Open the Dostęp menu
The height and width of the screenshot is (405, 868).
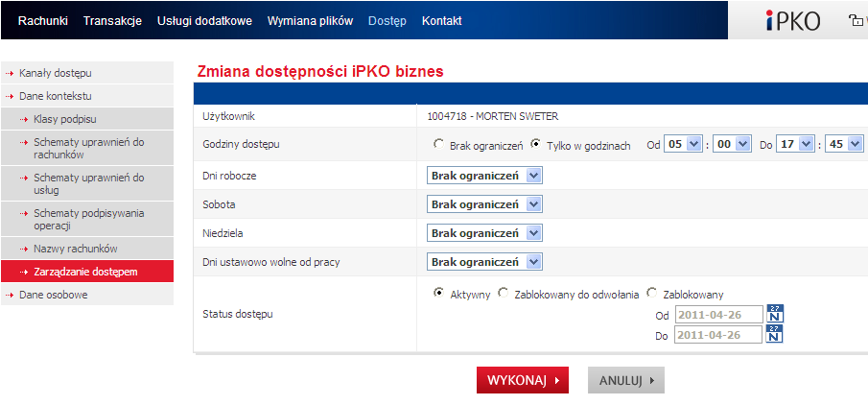click(x=387, y=21)
